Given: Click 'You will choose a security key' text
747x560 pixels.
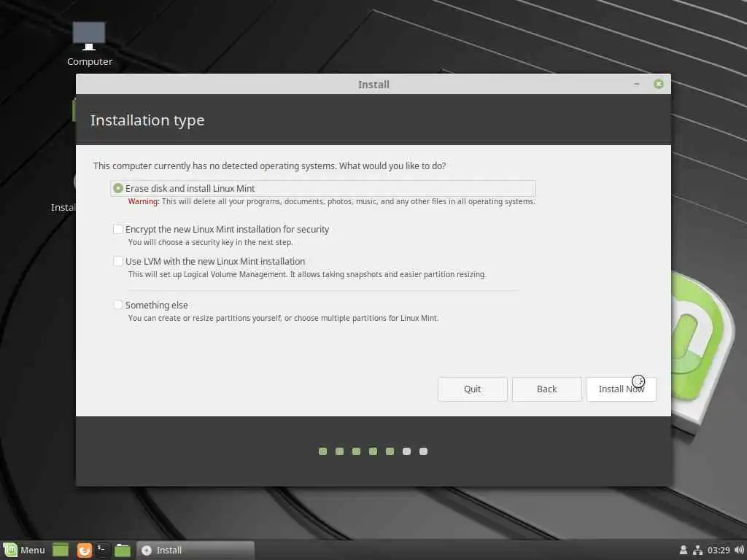Looking at the screenshot, I should click(210, 242).
